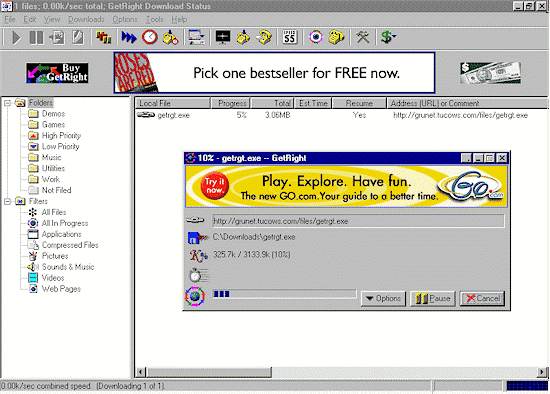Open the Downloads menu
Screen dimensions: 550x394
click(86, 19)
